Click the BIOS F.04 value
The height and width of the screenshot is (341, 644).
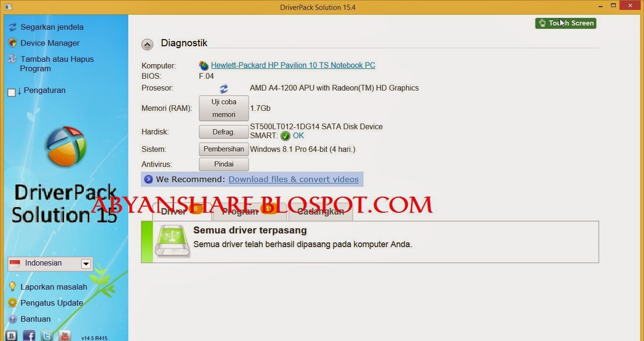coord(206,76)
